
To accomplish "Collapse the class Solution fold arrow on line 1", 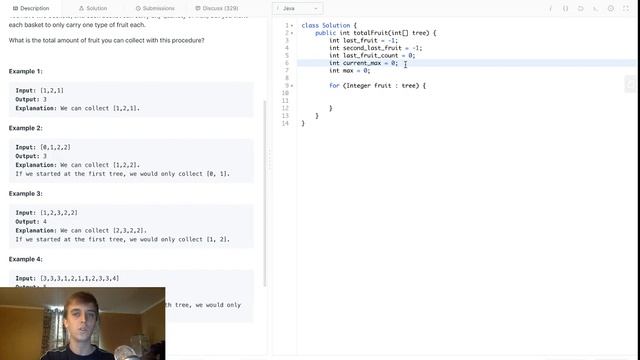I will pyautogui.click(x=292, y=26).
